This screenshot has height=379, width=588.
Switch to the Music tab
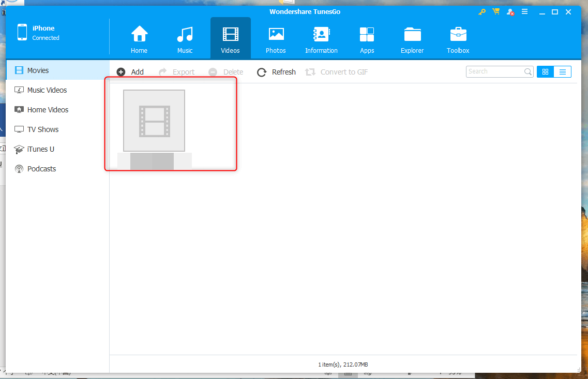tap(185, 39)
